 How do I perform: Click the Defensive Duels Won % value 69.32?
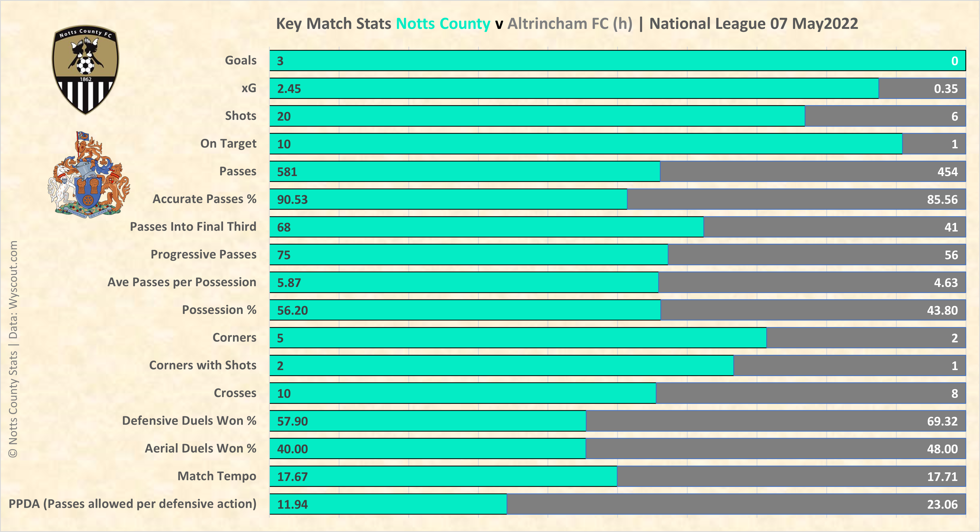coord(942,421)
